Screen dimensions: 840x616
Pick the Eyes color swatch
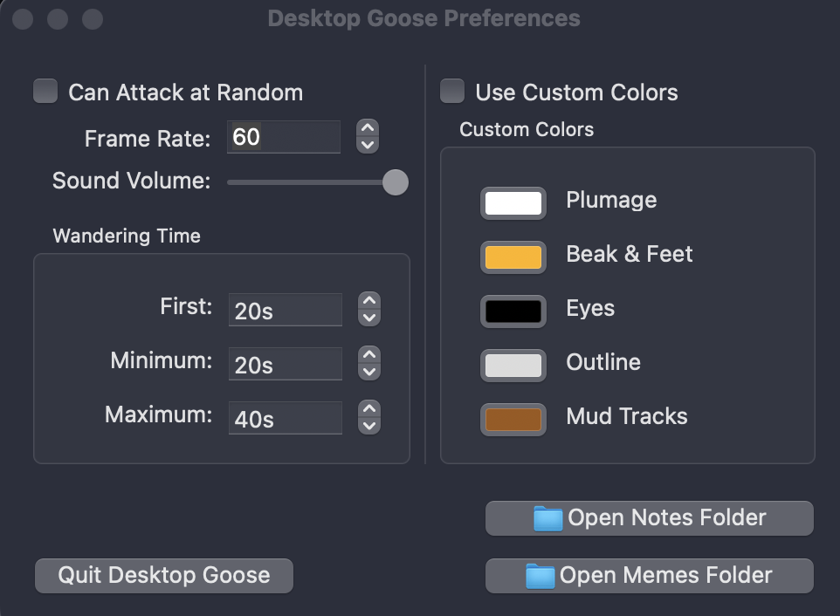click(513, 311)
